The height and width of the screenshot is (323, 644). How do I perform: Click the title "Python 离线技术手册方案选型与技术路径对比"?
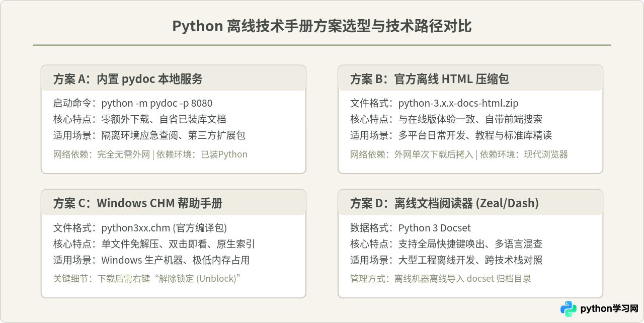pyautogui.click(x=322, y=26)
